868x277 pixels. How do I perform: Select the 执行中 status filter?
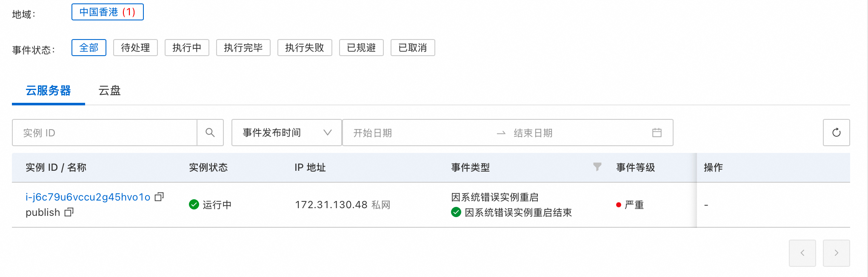pyautogui.click(x=187, y=48)
